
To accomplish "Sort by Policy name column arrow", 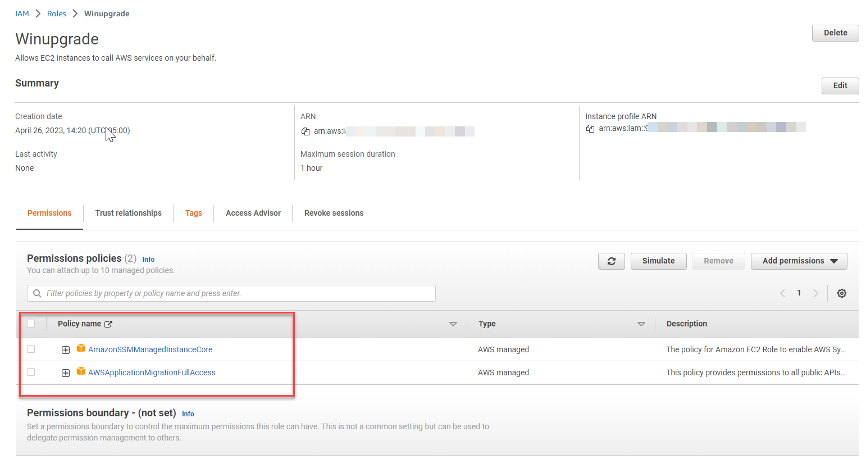I will 453,324.
